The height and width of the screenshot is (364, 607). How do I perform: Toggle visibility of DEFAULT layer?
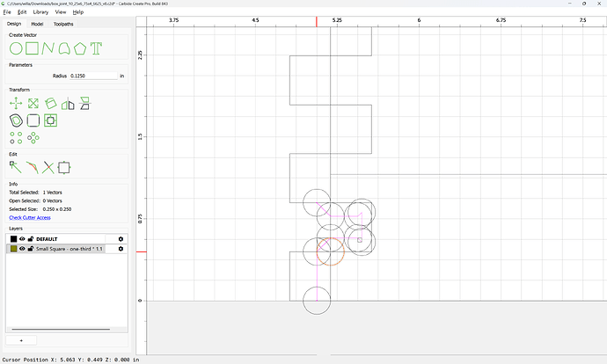22,239
